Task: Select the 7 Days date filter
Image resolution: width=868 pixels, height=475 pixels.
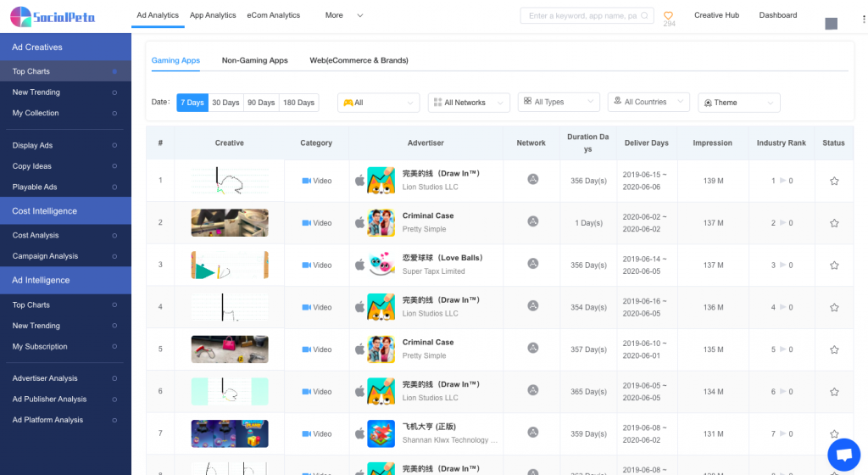Action: pyautogui.click(x=192, y=103)
